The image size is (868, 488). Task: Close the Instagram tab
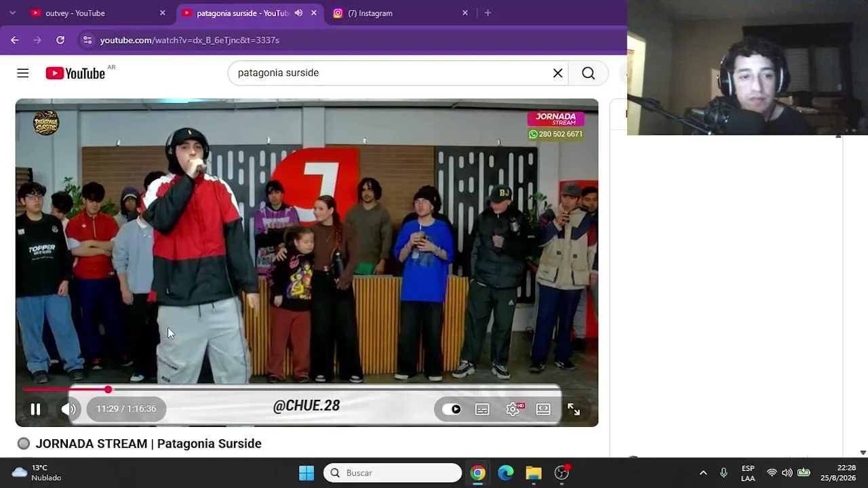pos(465,13)
